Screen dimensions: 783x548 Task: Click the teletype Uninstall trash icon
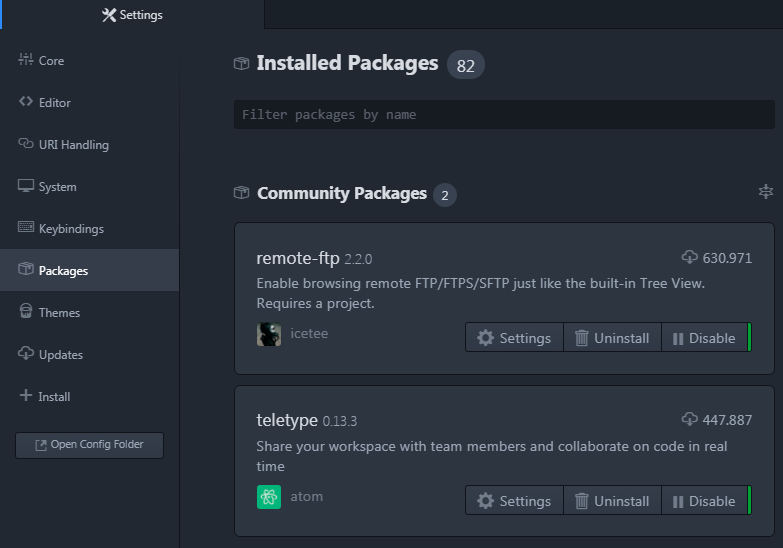581,501
